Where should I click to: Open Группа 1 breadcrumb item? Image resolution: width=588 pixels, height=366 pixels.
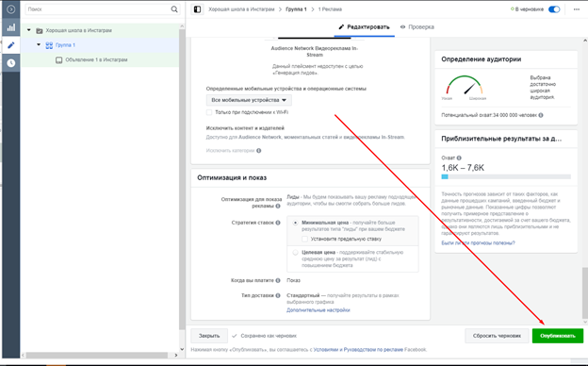296,9
